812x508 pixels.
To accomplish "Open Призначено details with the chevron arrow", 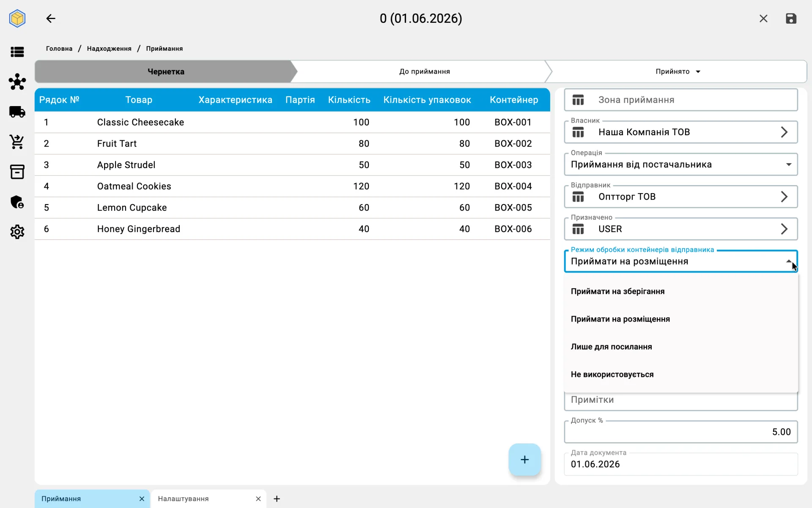I will pos(784,229).
